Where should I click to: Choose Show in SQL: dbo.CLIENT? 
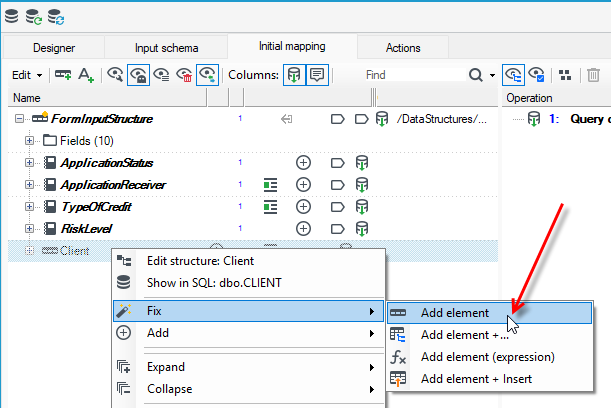(x=249, y=283)
